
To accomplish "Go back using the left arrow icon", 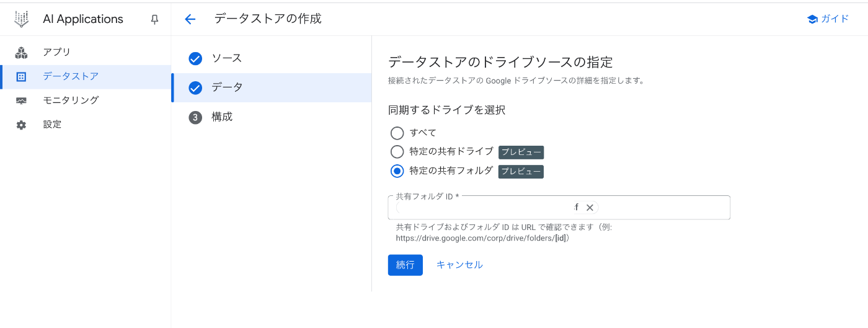I will click(x=190, y=19).
